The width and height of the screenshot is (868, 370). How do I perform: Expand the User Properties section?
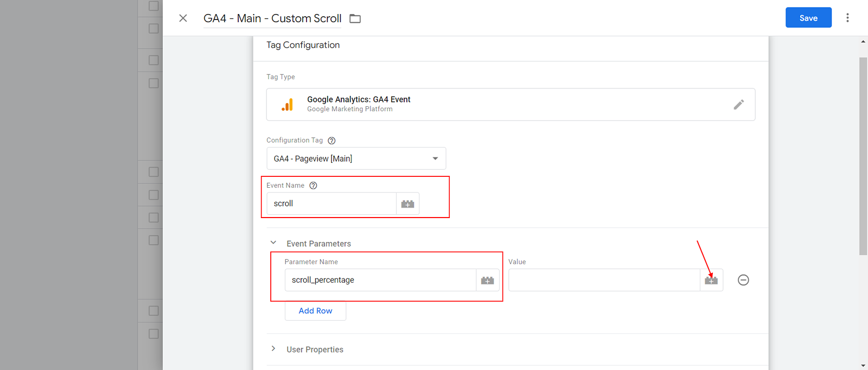tap(273, 349)
